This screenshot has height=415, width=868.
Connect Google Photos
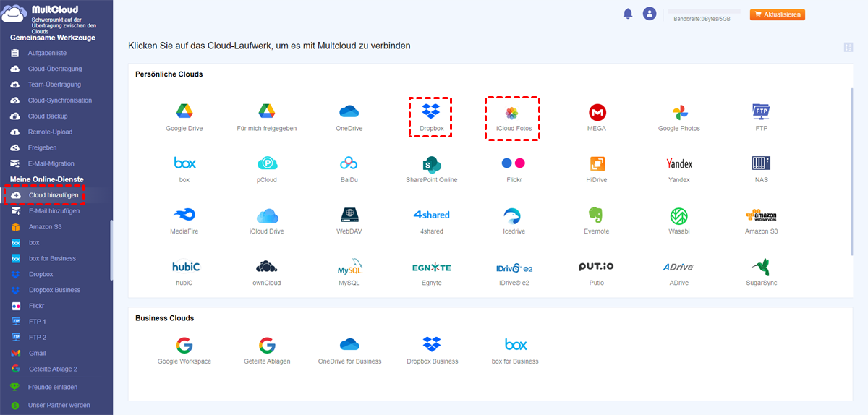pos(679,118)
